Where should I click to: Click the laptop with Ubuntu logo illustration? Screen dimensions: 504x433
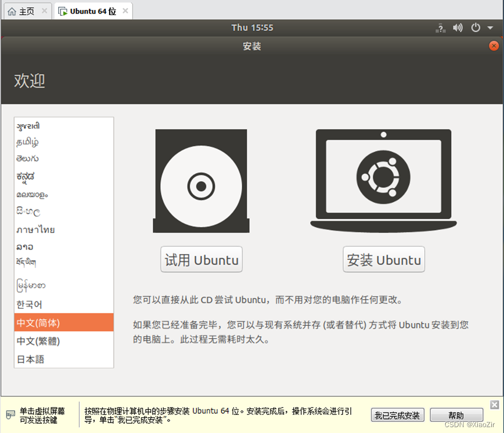[383, 180]
